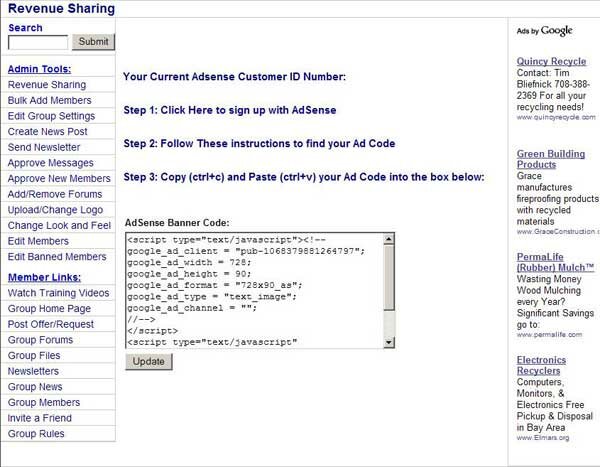Click the Ads by Google label
This screenshot has width=600, height=467.
pos(545,31)
